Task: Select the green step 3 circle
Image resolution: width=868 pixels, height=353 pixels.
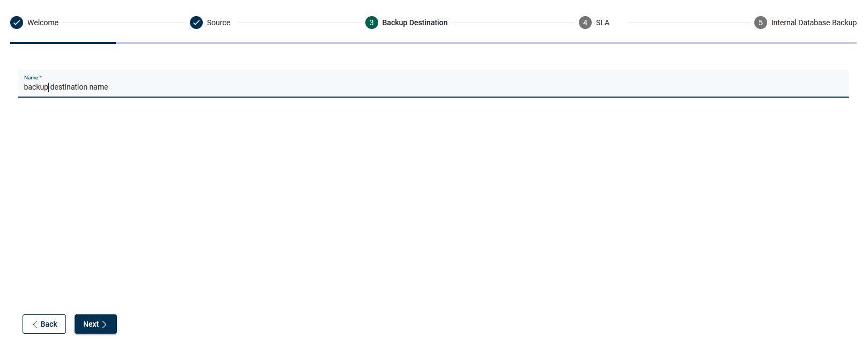Action: tap(372, 23)
